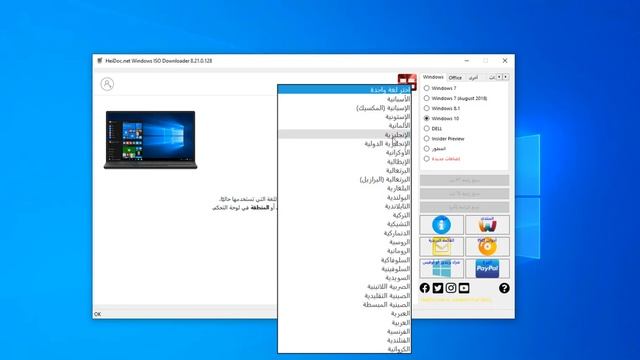Choose الإستونية from the language list
Screen dimensions: 640x360
344,117
